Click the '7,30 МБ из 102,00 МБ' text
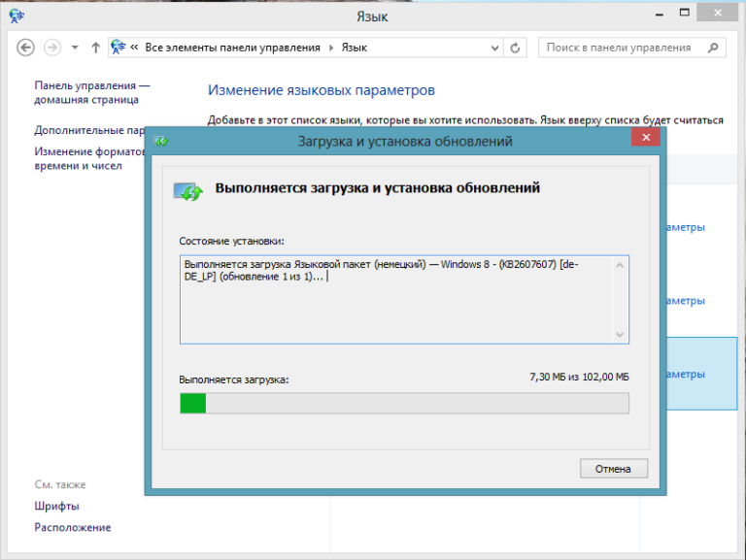The height and width of the screenshot is (560, 746). tap(579, 377)
